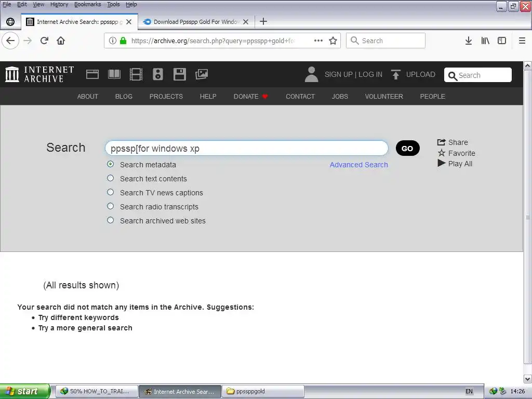Open the Edit menu
532x399 pixels.
click(x=22, y=4)
